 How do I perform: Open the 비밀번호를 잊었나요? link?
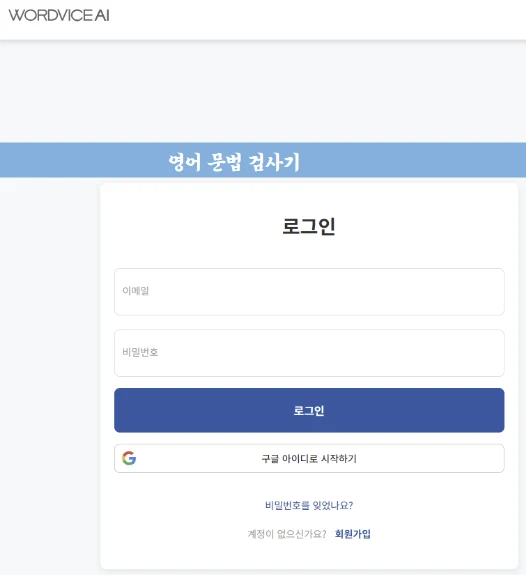309,505
